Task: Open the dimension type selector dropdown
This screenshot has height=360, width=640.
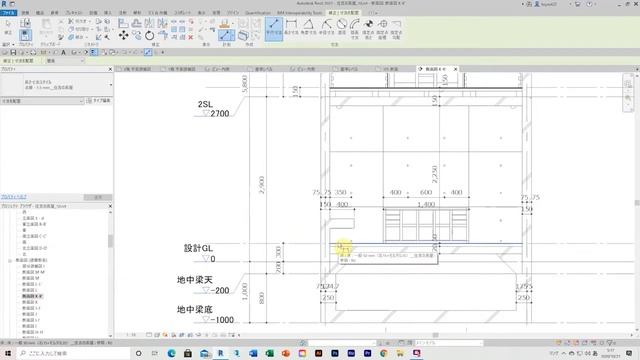Action: click(111, 85)
